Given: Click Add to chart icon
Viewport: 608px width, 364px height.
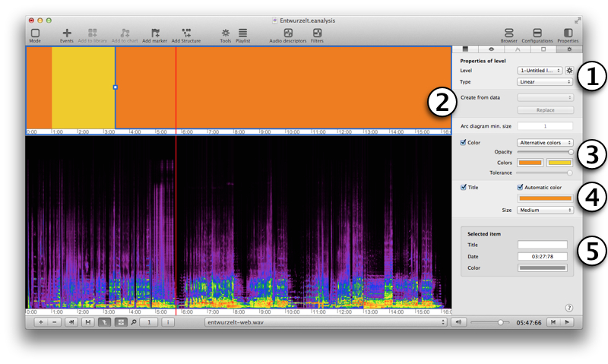Looking at the screenshot, I should pos(125,33).
